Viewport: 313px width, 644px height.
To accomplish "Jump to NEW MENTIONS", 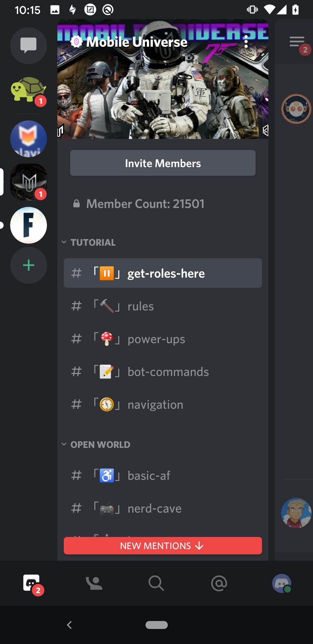I will 163,546.
